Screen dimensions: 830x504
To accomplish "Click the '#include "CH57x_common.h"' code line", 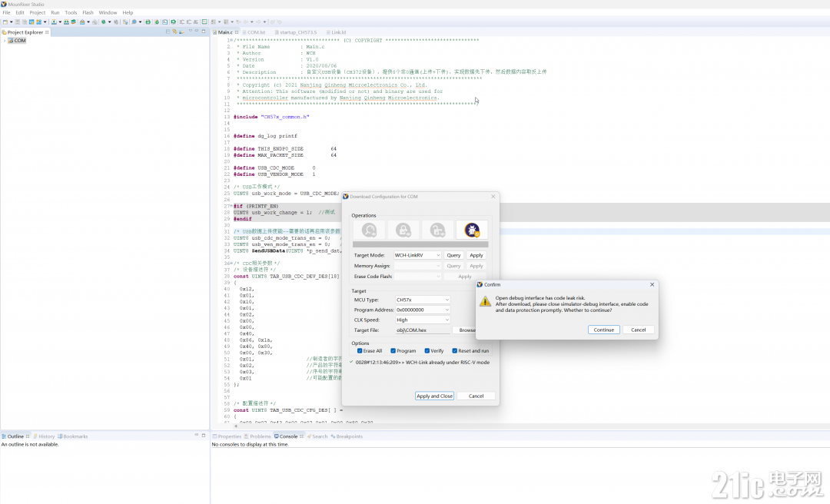I will [271, 117].
